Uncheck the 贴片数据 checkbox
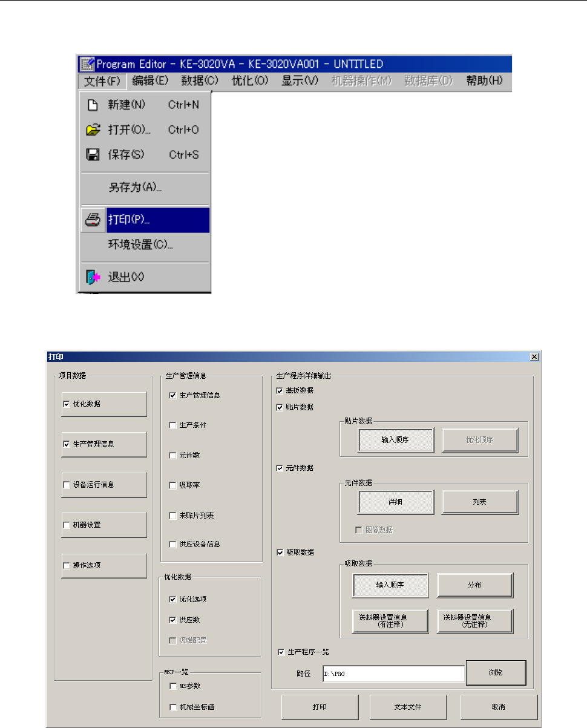This screenshot has height=728, width=587. (x=280, y=407)
